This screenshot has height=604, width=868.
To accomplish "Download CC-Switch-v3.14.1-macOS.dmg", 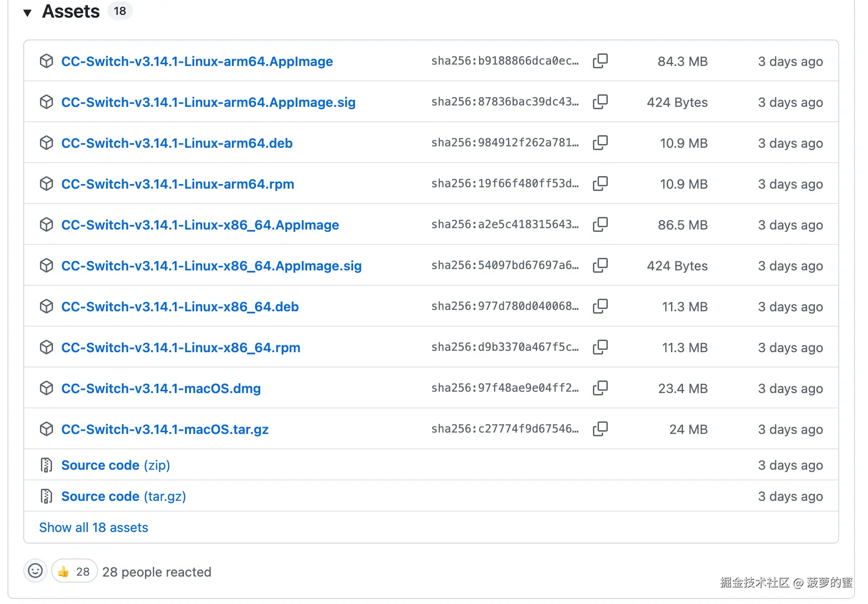I will [161, 388].
